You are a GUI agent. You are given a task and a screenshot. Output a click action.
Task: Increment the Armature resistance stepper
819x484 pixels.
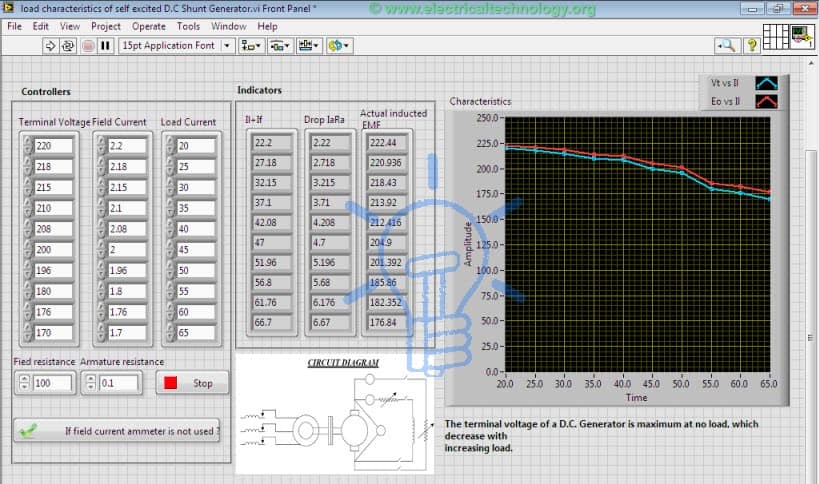click(91, 379)
